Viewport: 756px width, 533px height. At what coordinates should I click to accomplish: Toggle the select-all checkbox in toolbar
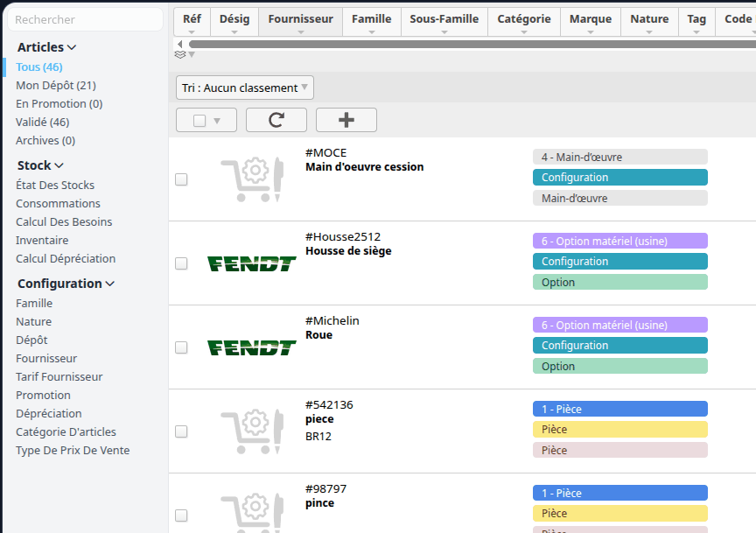click(x=199, y=121)
